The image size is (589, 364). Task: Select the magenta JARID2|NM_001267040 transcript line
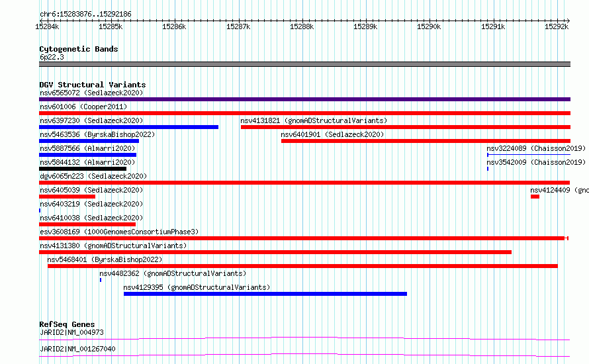tap(304, 355)
